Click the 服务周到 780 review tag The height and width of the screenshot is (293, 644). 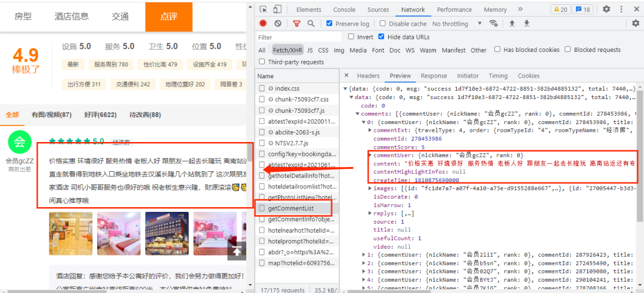[x=111, y=64]
